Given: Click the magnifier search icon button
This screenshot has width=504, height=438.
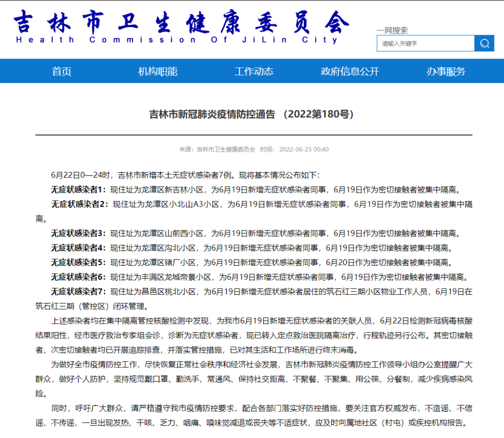Looking at the screenshot, I should (484, 43).
